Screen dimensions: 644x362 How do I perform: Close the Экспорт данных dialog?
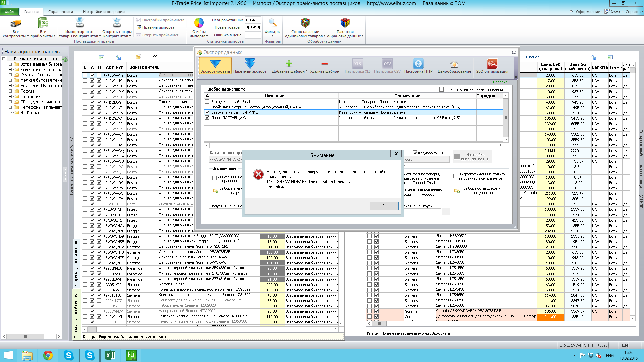tap(514, 52)
